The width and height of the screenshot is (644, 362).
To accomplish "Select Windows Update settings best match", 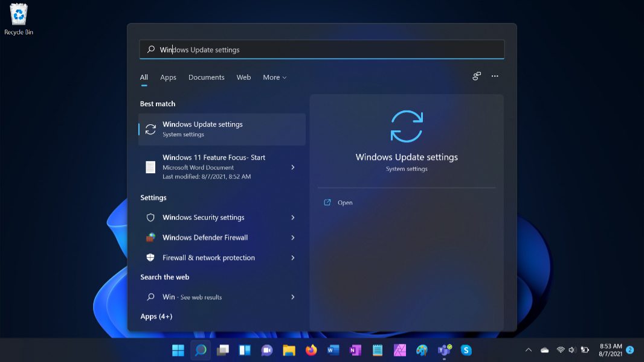I will click(222, 129).
